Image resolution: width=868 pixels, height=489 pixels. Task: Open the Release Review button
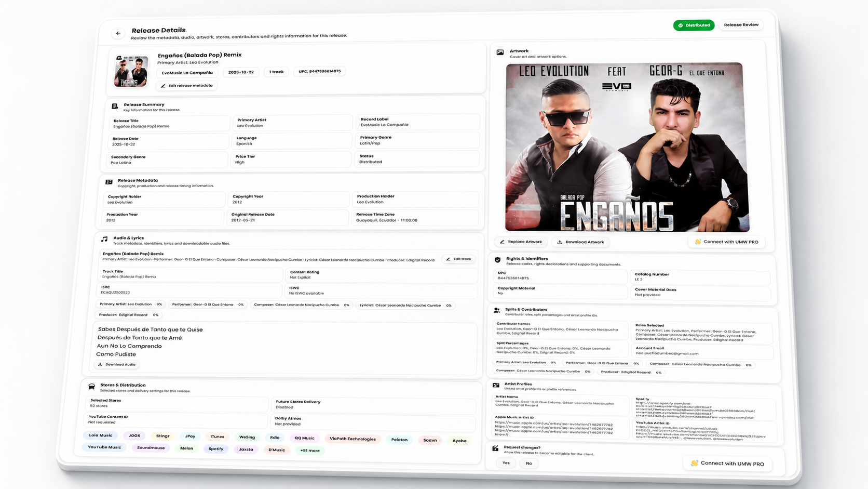click(x=741, y=24)
